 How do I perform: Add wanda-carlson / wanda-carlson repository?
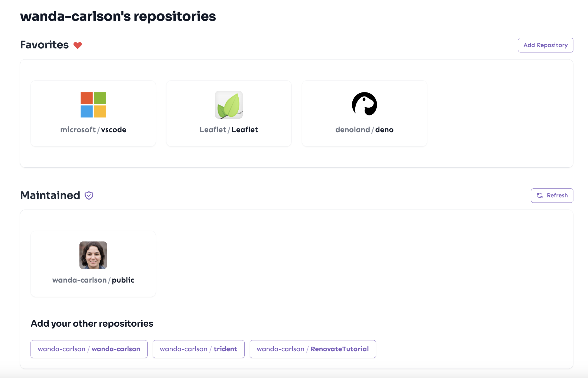89,349
